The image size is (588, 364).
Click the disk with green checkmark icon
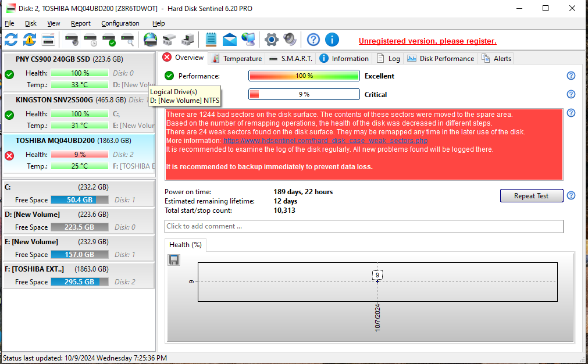point(109,40)
